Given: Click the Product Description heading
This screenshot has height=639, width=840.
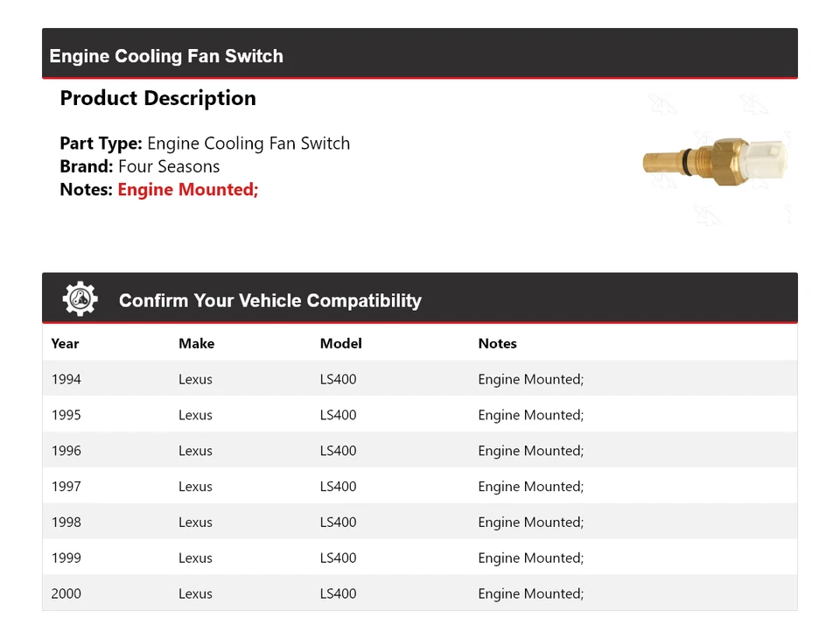Looking at the screenshot, I should pos(157,98).
